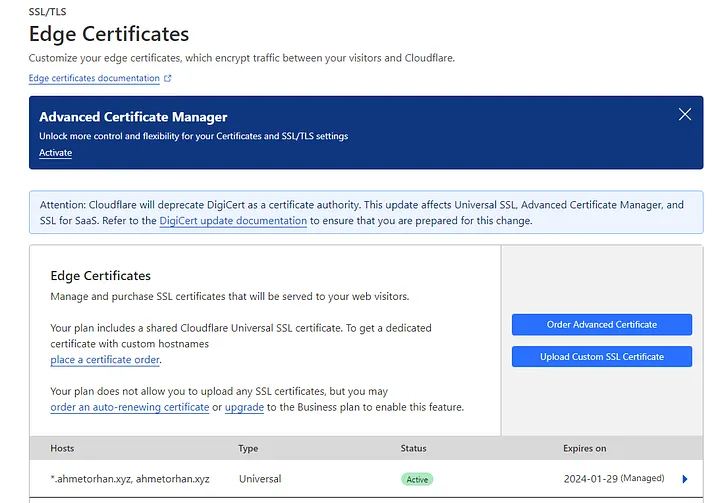Click the Status column header
Screen dimensions: 720x503
414,448
